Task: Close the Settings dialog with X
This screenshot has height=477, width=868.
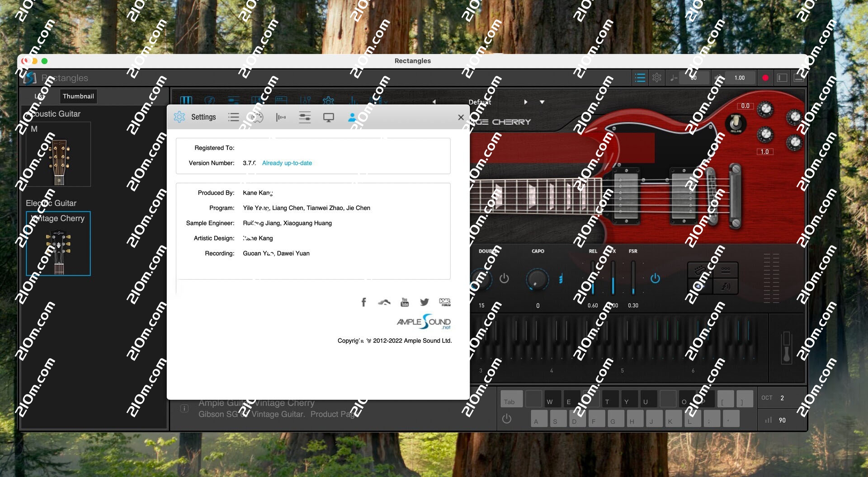Action: click(461, 117)
